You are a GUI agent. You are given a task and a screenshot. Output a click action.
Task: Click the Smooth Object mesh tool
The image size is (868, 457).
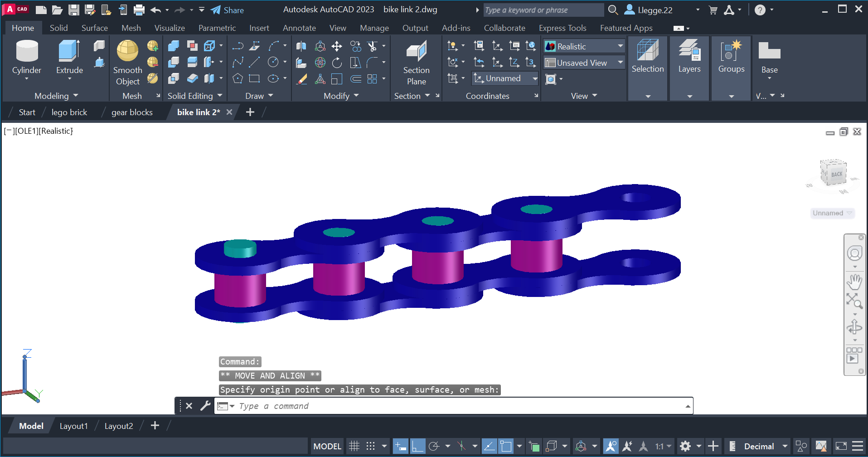coord(127,63)
